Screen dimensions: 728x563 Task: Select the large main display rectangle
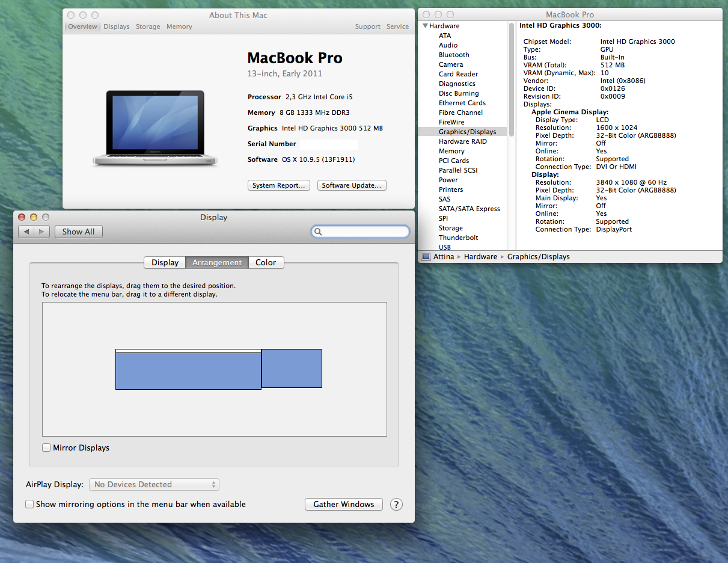click(188, 371)
